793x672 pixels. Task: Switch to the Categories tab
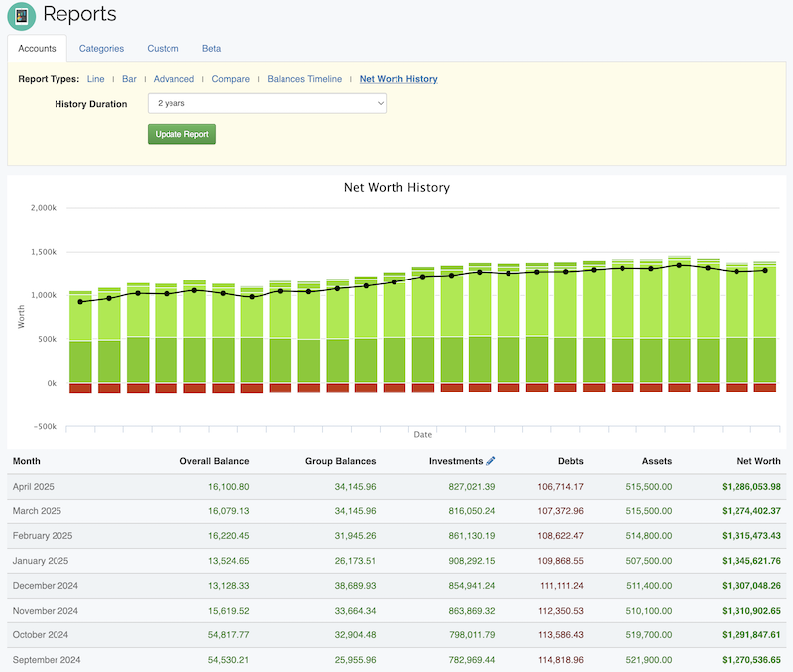pos(101,48)
